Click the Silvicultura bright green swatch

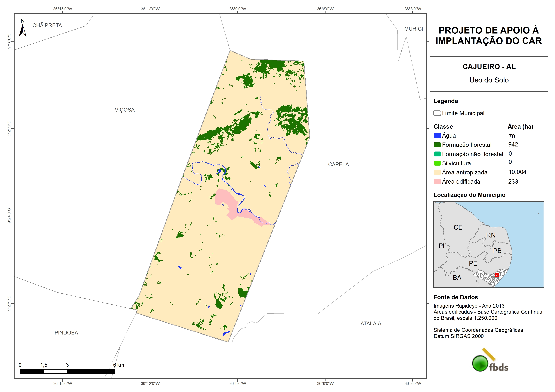click(x=437, y=163)
